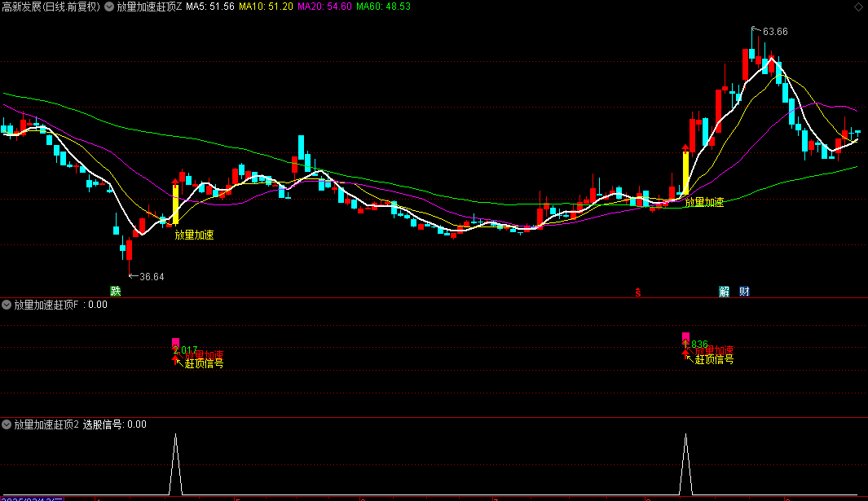The width and height of the screenshot is (868, 501).
Task: Open the 财 info marker icon
Action: pos(744,291)
